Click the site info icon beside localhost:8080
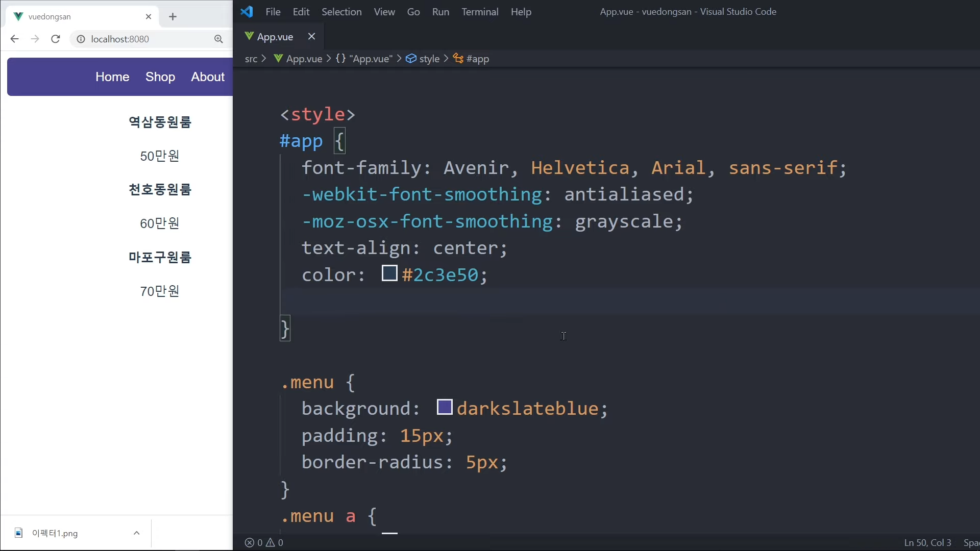Image resolution: width=980 pixels, height=551 pixels. (x=81, y=39)
